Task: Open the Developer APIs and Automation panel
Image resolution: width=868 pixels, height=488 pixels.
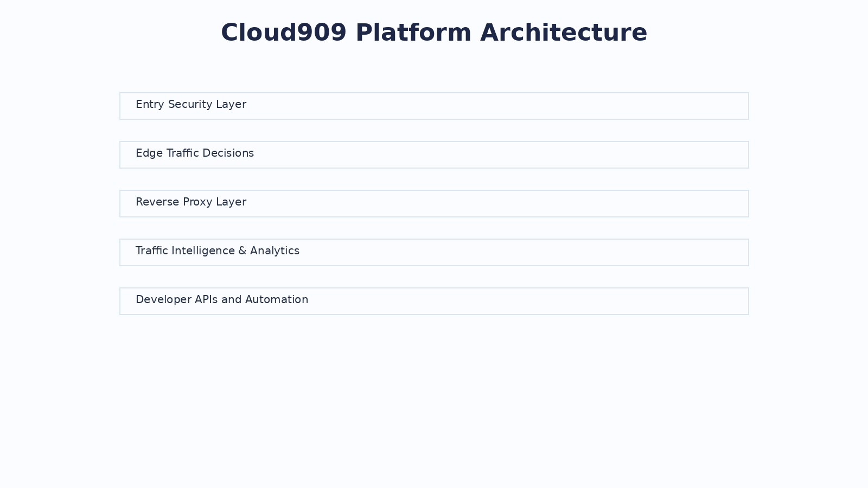Action: click(x=434, y=301)
